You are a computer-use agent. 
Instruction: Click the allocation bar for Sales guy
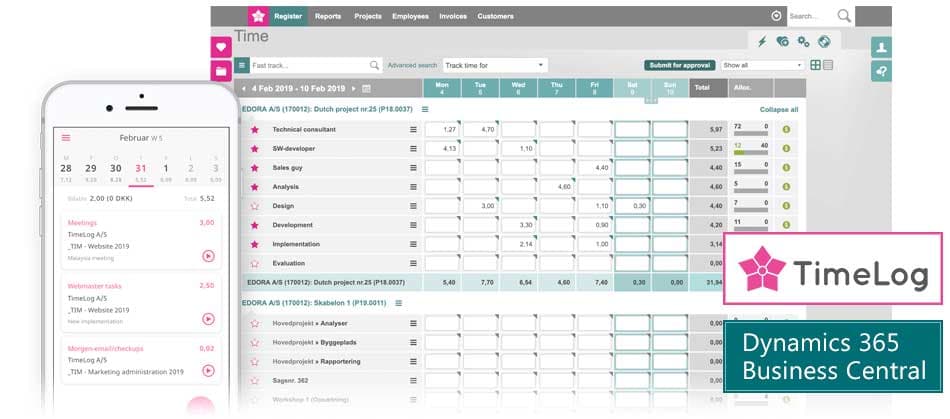coord(751,171)
